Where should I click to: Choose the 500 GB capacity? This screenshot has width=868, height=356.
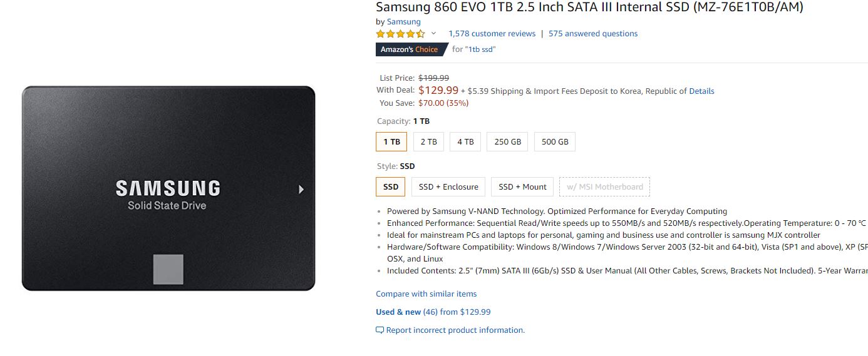click(555, 142)
